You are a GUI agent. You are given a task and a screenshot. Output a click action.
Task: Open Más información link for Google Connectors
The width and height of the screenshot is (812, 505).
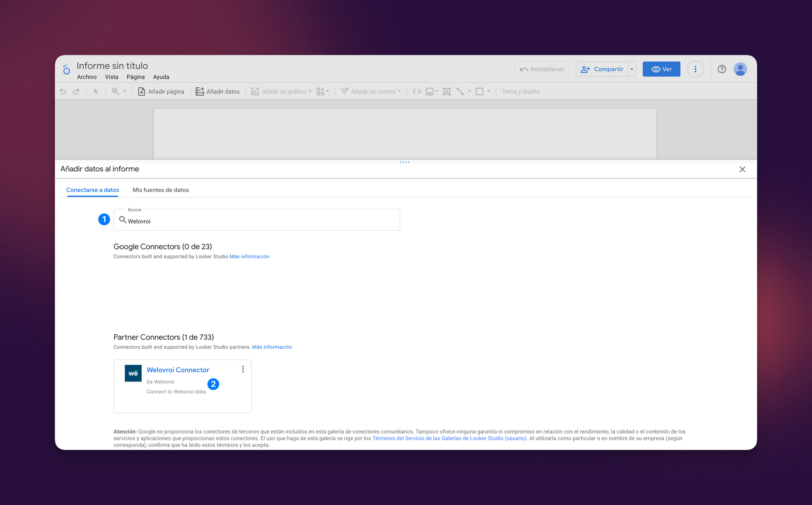pyautogui.click(x=249, y=256)
